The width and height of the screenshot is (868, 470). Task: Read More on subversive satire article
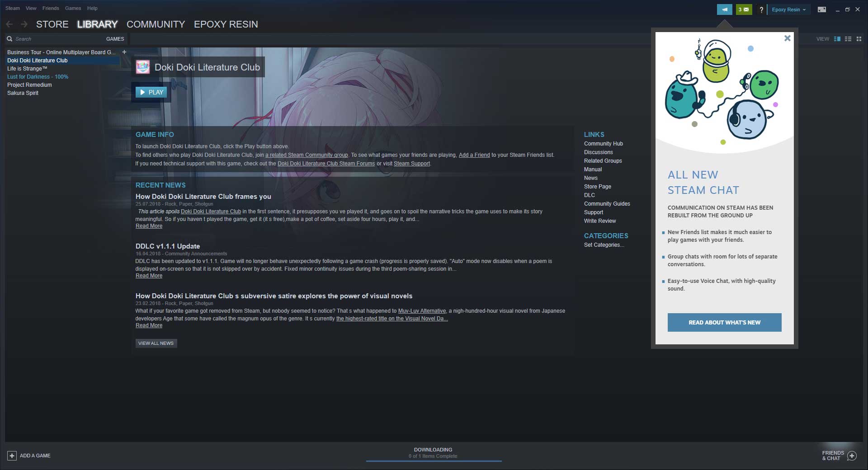click(x=149, y=325)
